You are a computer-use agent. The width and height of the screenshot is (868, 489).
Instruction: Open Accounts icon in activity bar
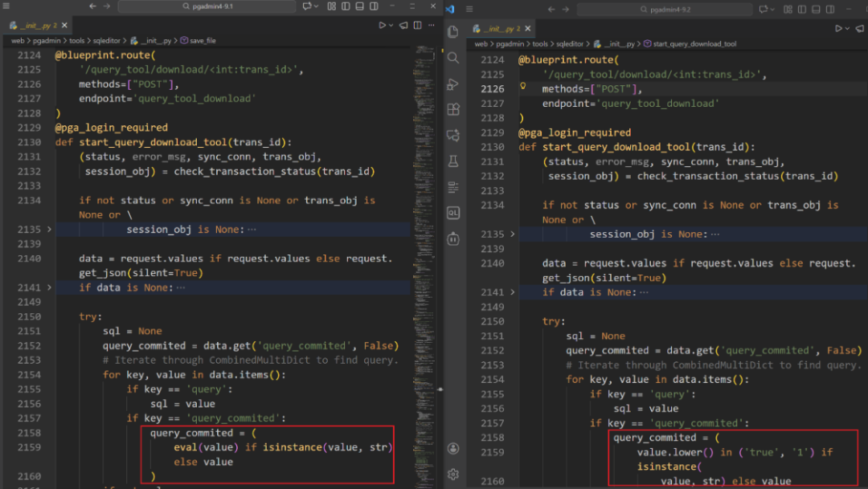[x=453, y=448]
